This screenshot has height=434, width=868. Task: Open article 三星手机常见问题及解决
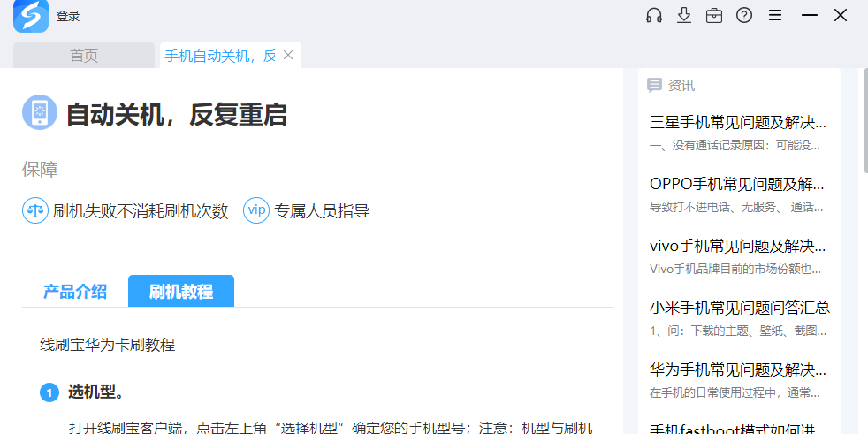coord(738,123)
